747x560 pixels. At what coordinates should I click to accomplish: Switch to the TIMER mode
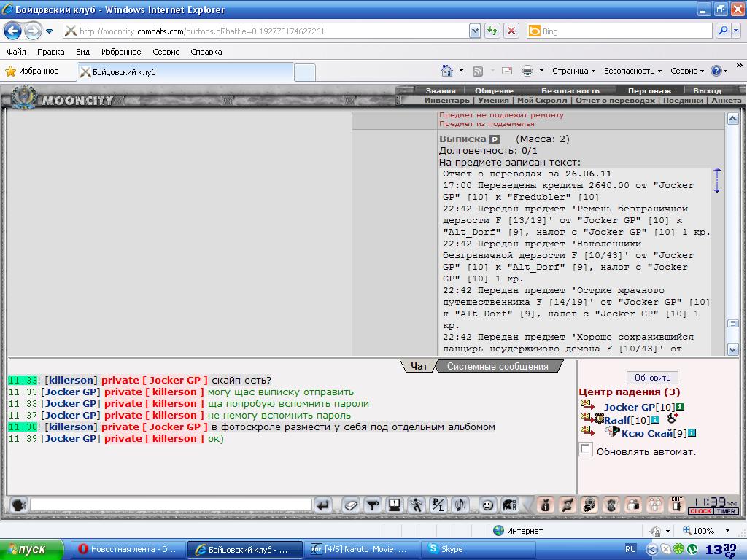[726, 511]
